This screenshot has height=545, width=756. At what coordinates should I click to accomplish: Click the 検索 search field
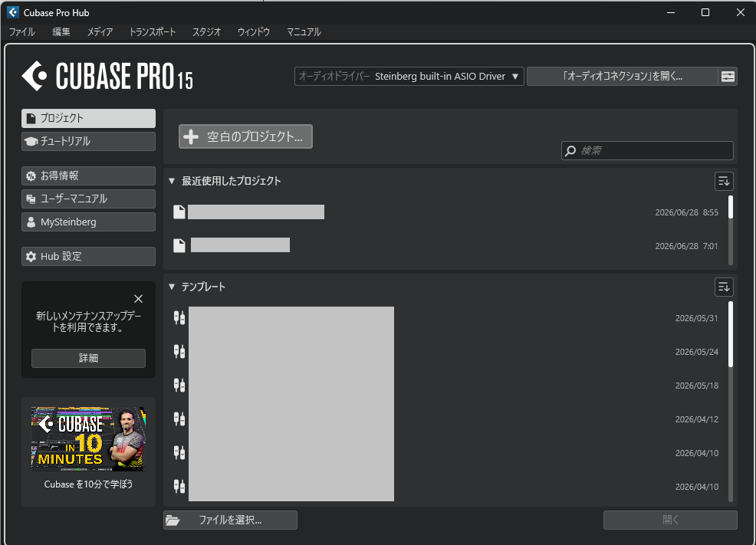(647, 151)
